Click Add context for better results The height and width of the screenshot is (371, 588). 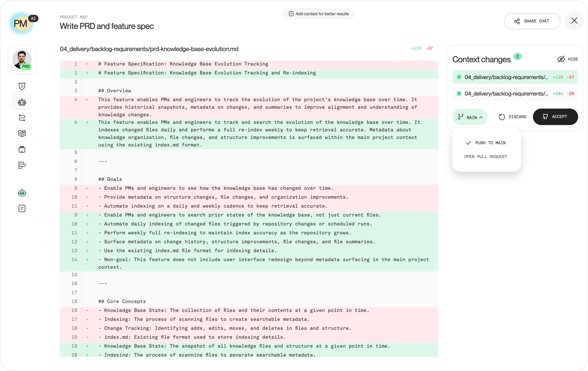tap(319, 14)
